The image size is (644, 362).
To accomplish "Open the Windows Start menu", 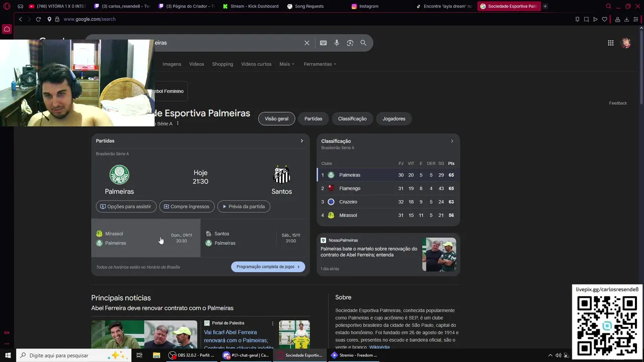I will (x=8, y=355).
